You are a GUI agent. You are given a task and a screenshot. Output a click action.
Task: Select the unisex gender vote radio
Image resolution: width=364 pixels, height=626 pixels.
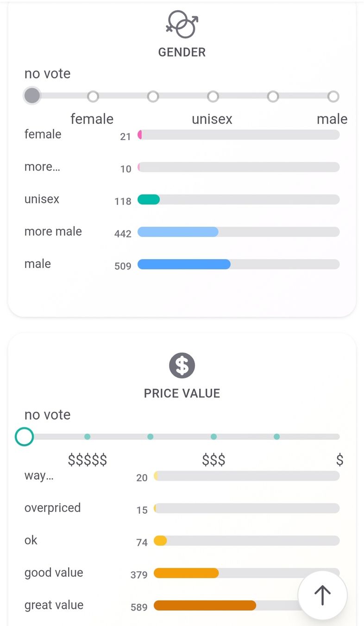213,96
